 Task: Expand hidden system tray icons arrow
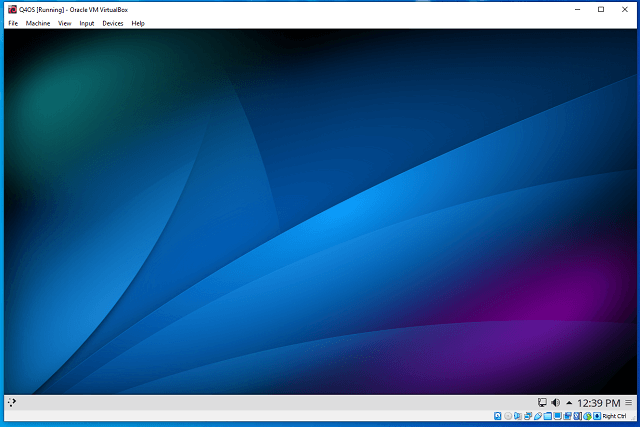tap(569, 402)
